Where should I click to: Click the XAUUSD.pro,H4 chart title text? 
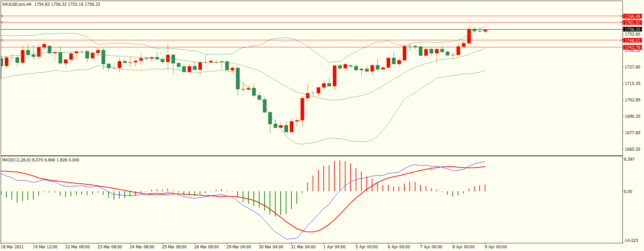(x=17, y=4)
